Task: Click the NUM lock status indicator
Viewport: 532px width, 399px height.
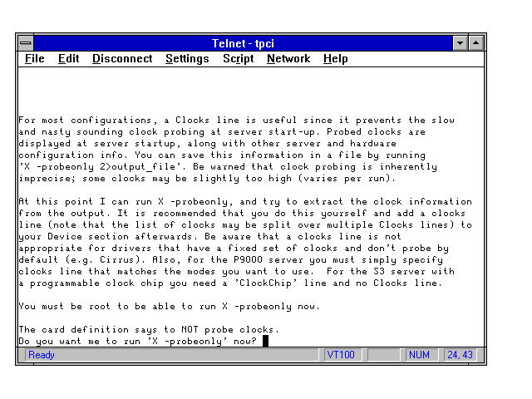Action: [420, 355]
